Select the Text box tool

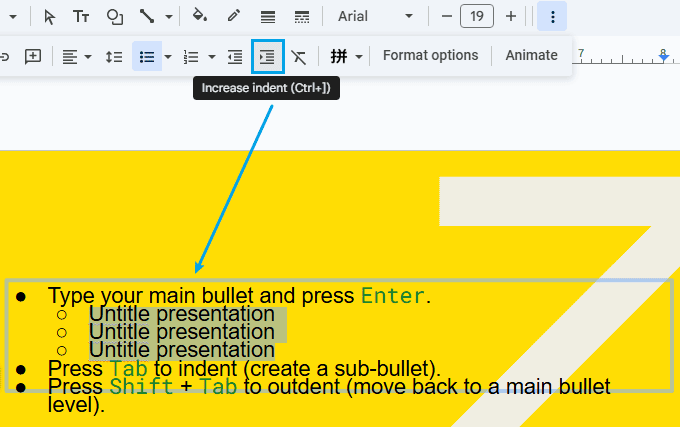[81, 17]
